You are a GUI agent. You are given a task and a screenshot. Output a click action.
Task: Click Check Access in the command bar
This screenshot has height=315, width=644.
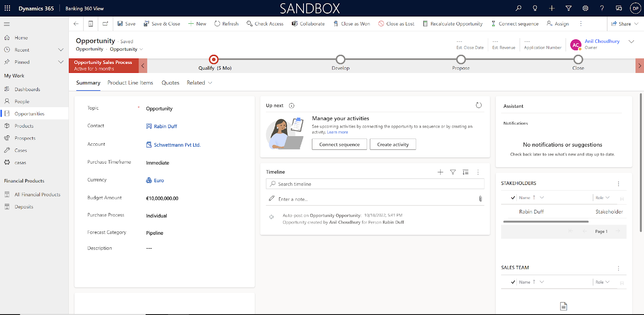click(265, 24)
